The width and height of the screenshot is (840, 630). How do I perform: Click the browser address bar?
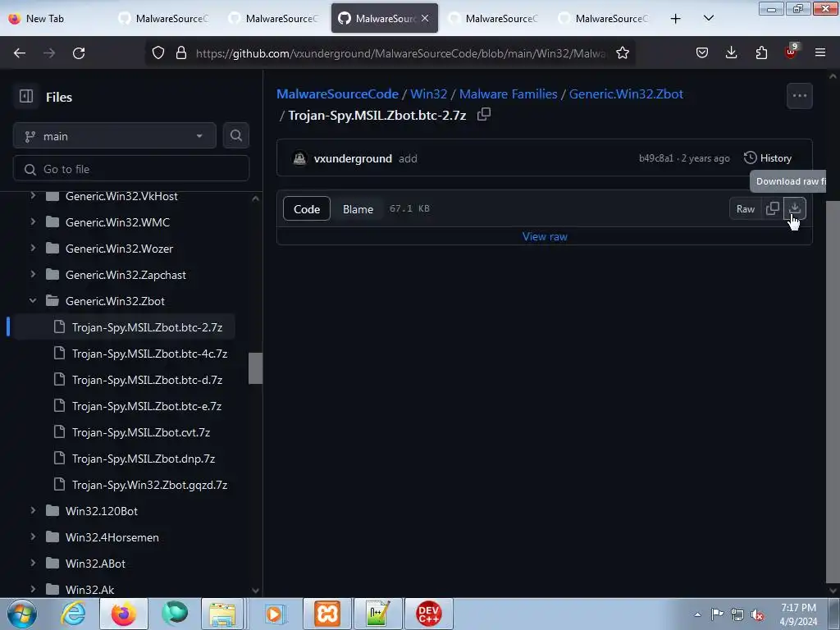(x=400, y=53)
